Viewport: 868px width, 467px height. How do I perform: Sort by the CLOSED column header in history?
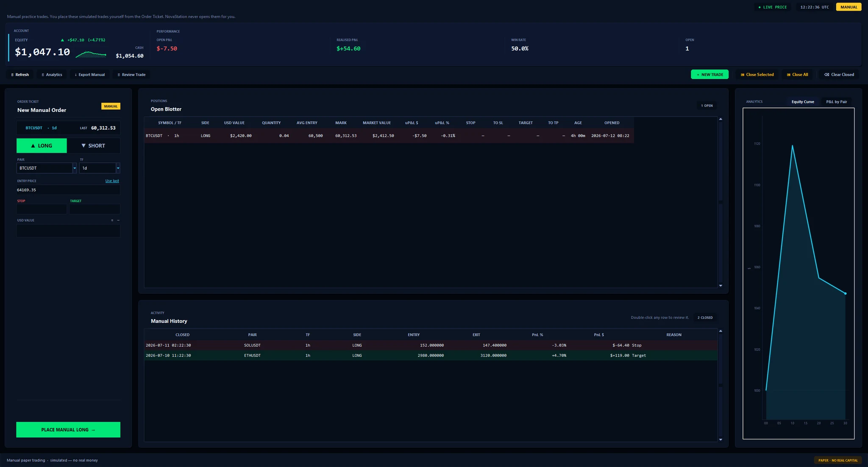[x=183, y=335]
